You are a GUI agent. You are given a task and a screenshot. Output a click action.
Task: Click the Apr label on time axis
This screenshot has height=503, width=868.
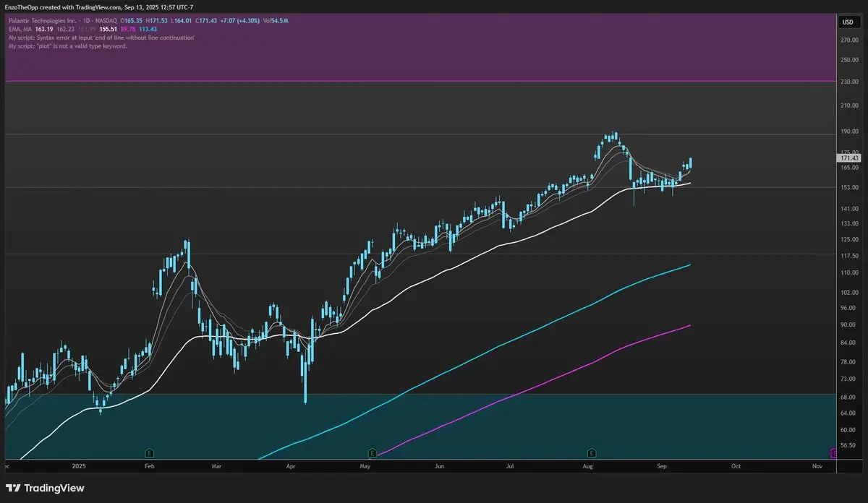(291, 466)
